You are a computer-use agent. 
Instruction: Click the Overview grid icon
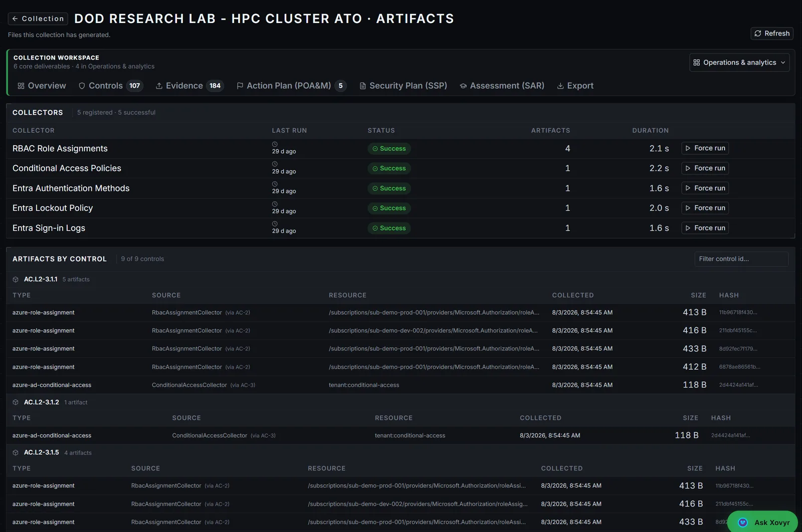pyautogui.click(x=21, y=86)
